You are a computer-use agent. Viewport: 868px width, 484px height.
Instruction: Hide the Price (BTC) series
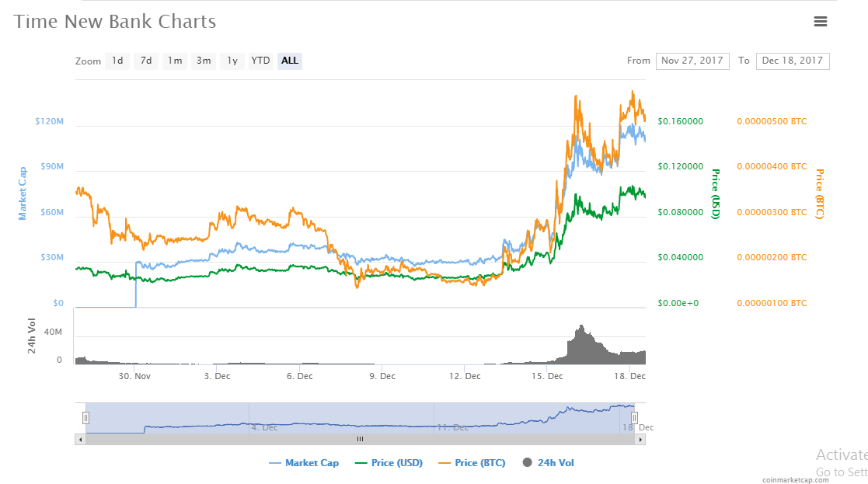[472, 463]
